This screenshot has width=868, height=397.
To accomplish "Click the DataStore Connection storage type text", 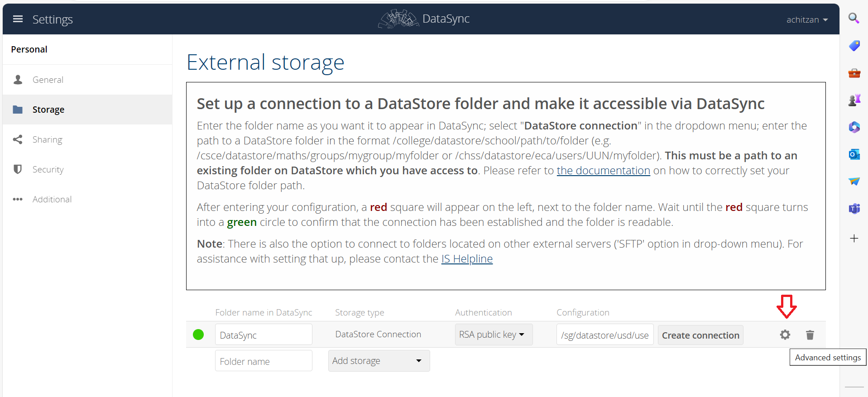I will (x=378, y=334).
